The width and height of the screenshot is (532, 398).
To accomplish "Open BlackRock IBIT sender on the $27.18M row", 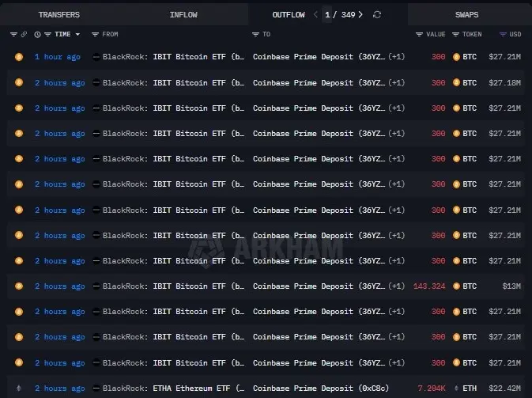I will pos(173,82).
